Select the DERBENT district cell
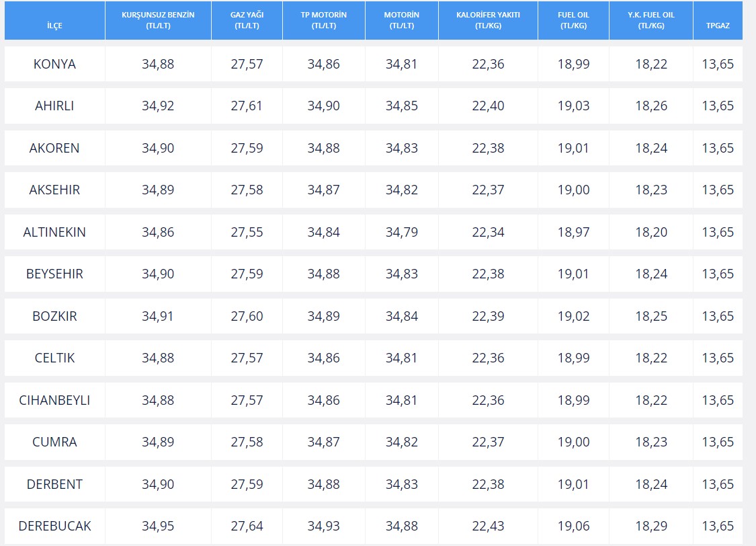Image resolution: width=756 pixels, height=546 pixels. 54,485
